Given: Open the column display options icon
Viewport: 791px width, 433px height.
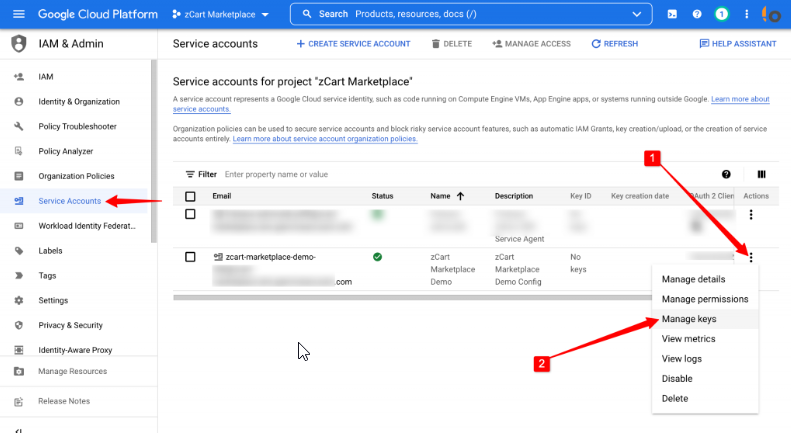Looking at the screenshot, I should tap(761, 174).
